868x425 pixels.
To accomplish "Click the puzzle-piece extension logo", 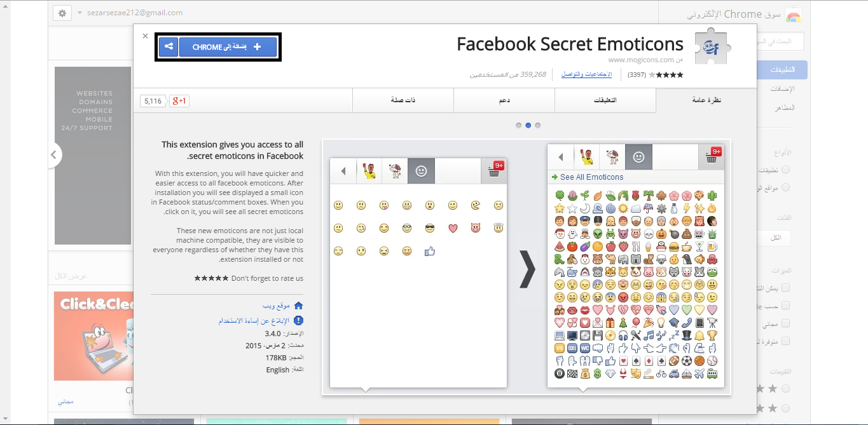I will pyautogui.click(x=712, y=46).
